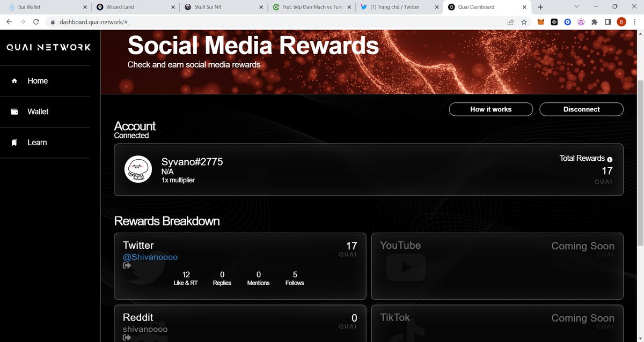
Task: Open the How it works guide
Action: click(491, 109)
